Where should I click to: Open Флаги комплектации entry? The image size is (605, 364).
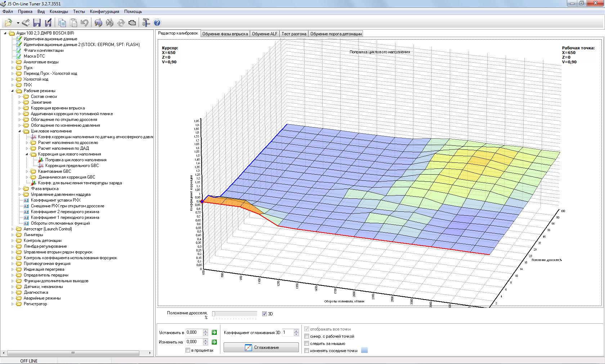44,50
